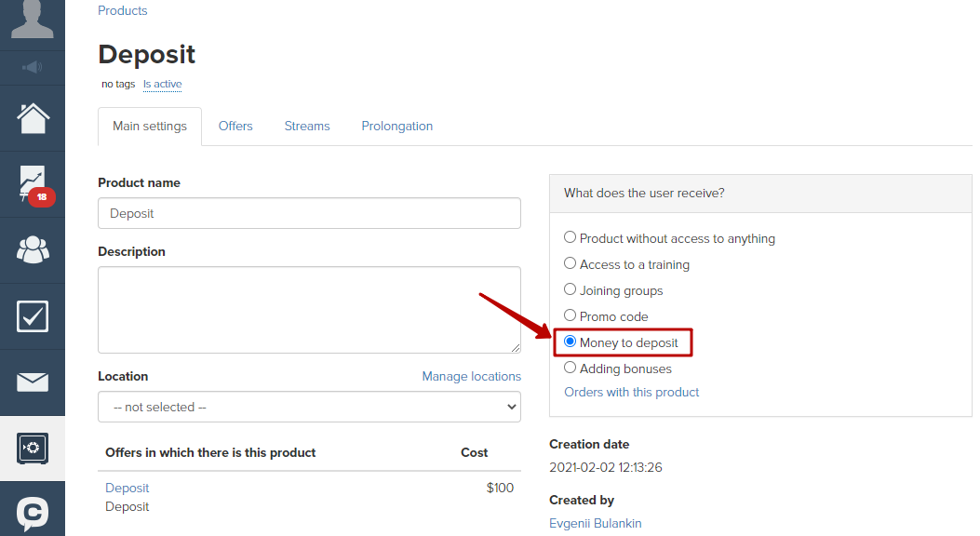Click the megaphone notifications icon

pos(33,67)
